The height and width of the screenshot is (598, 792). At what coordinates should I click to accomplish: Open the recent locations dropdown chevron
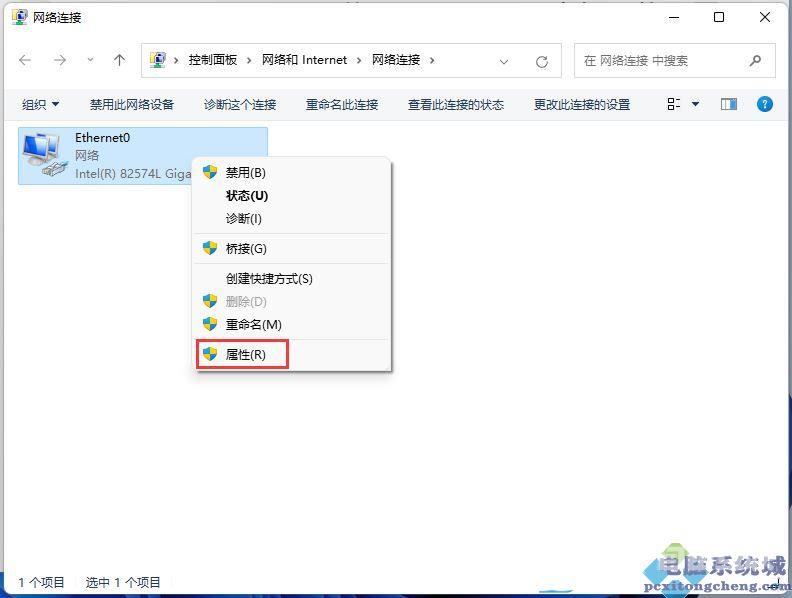click(90, 60)
